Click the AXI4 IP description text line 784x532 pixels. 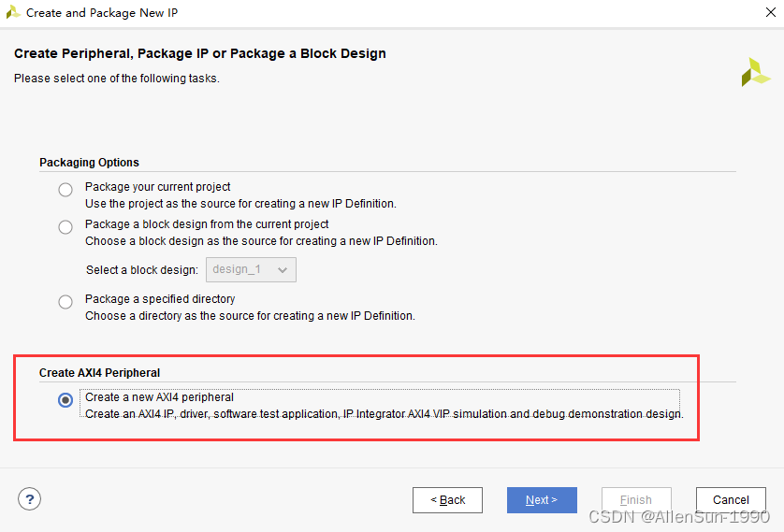click(384, 413)
